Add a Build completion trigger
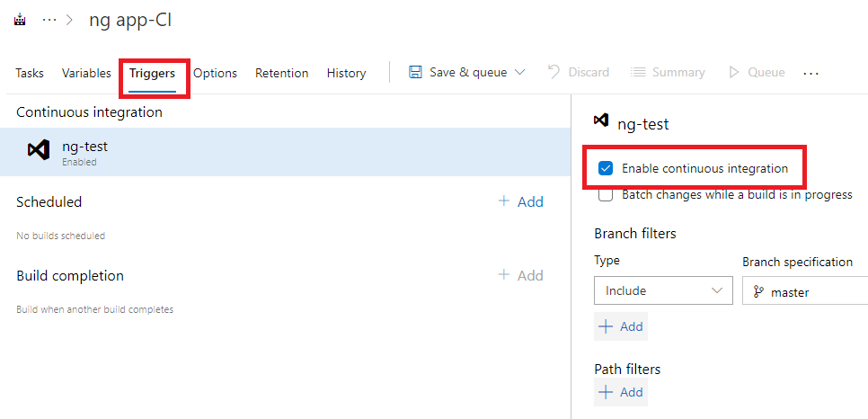 521,275
